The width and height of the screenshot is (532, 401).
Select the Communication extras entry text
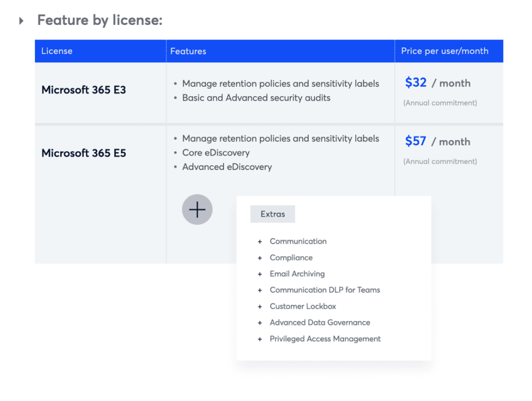(298, 241)
